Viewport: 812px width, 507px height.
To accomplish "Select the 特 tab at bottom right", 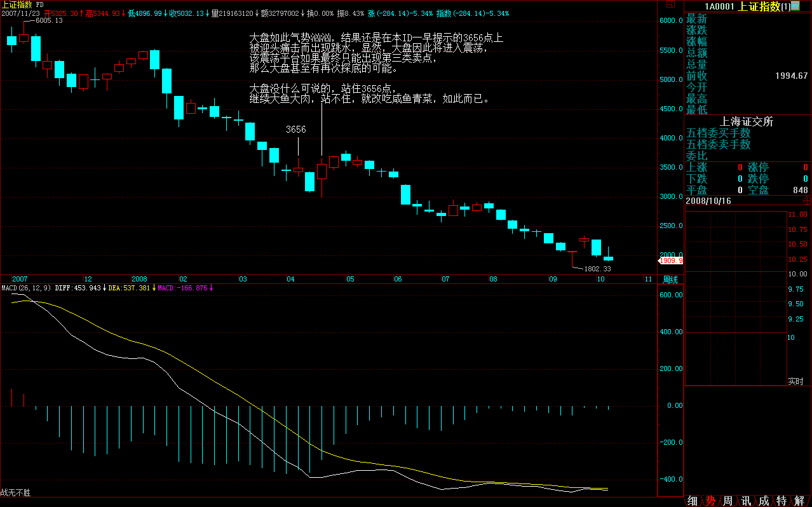I will click(x=782, y=501).
